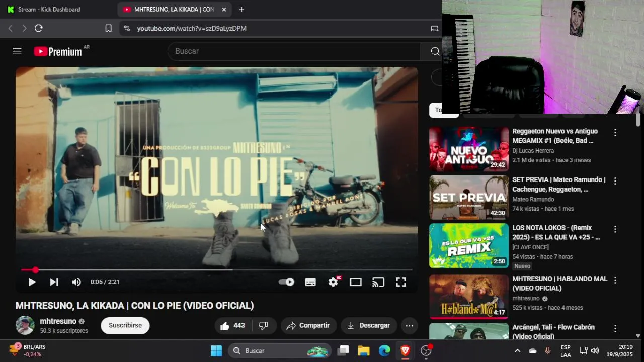Skip to next video
Screen dimensions: 644x362
pyautogui.click(x=54, y=282)
